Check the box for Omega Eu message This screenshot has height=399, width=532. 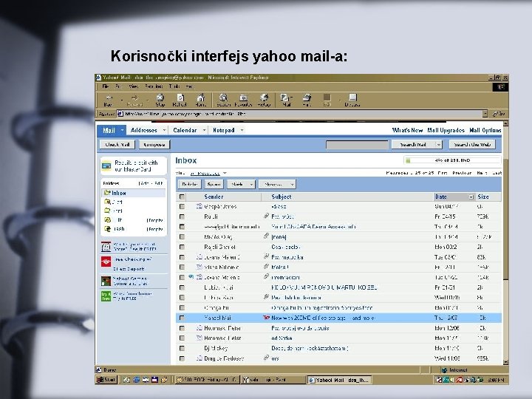183,307
